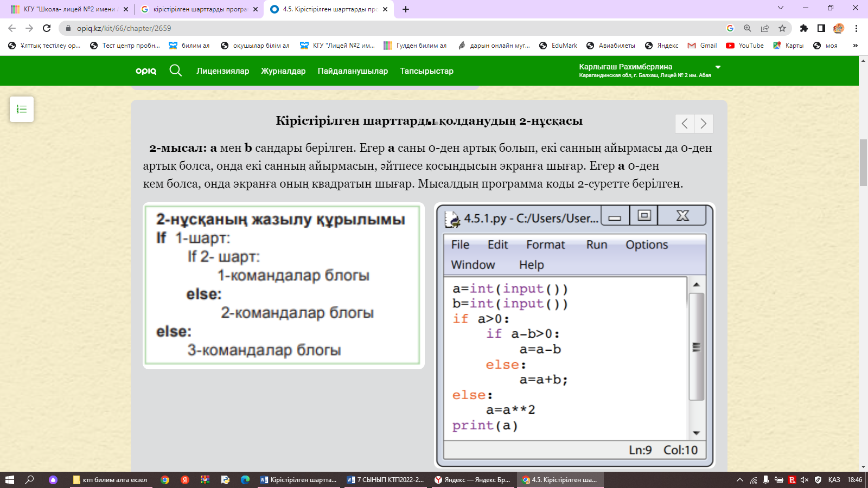Open the Яндекс bookmark
This screenshot has height=488, width=868.
pyautogui.click(x=661, y=46)
